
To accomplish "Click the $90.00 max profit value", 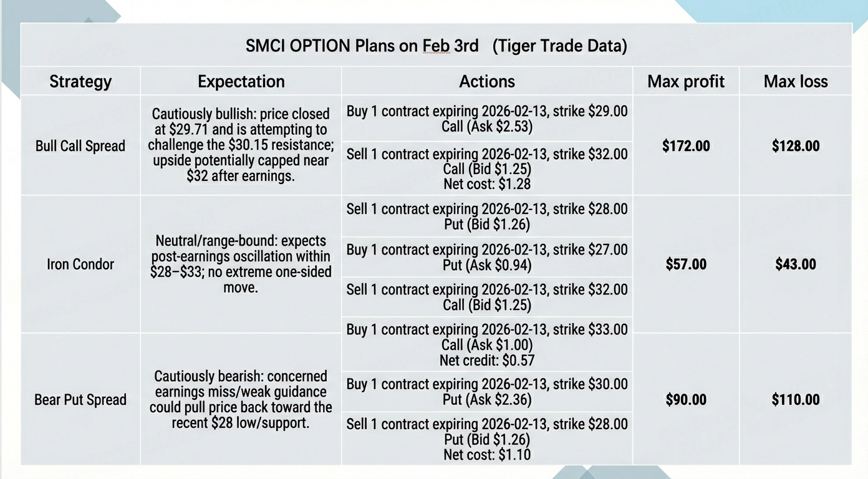I will coord(686,400).
